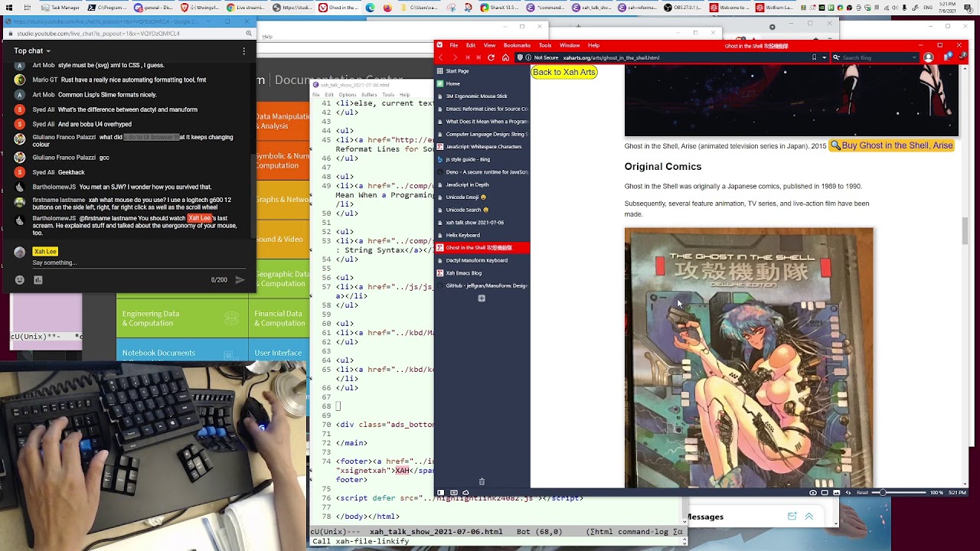The width and height of the screenshot is (980, 551).
Task: Search icon in chat popup address bar
Action: [249, 34]
